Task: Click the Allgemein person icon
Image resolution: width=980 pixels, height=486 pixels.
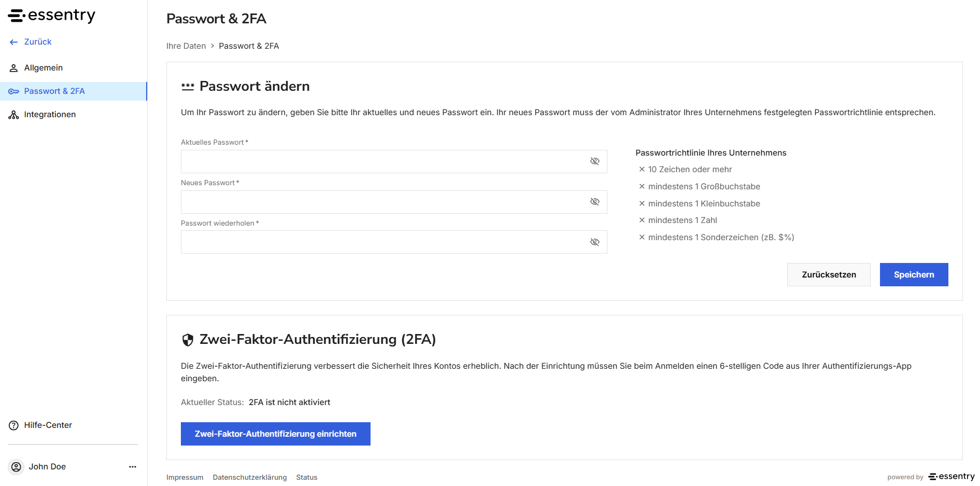Action: coord(14,68)
